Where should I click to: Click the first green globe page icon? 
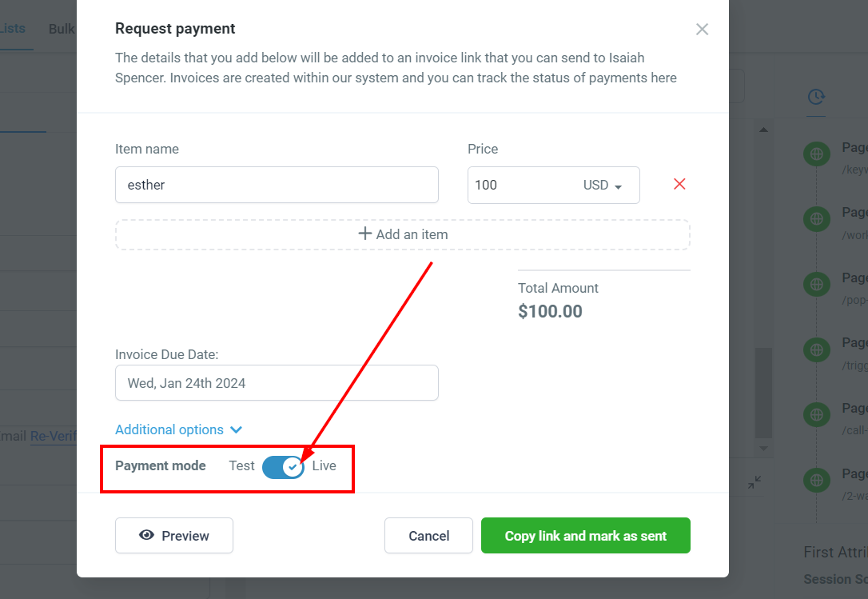click(x=817, y=154)
